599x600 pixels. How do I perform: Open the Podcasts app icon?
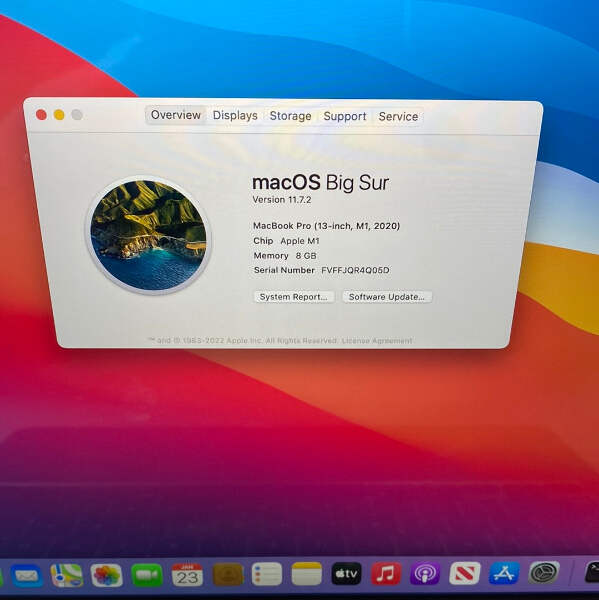[425, 574]
